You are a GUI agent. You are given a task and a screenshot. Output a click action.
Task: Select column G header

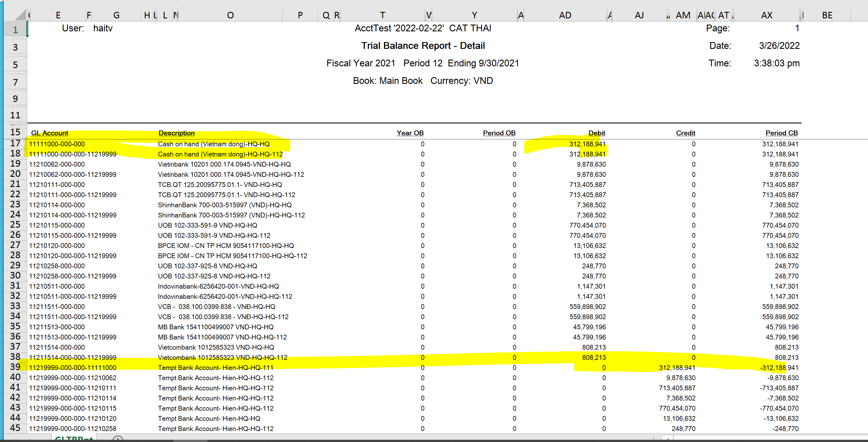coord(116,15)
